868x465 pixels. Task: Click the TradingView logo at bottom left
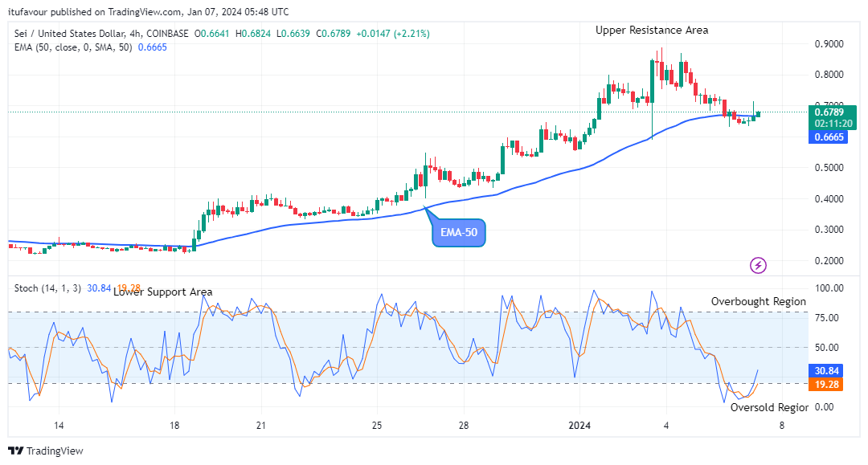click(46, 451)
